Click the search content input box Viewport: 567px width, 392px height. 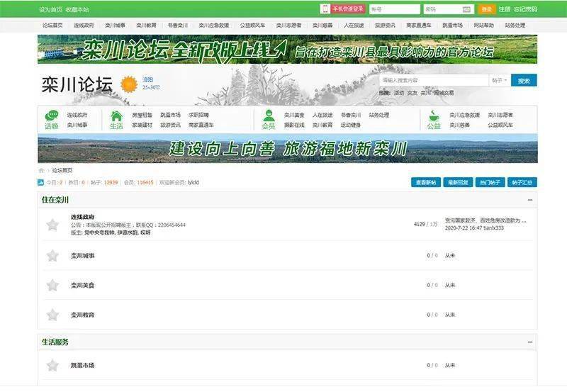point(434,80)
